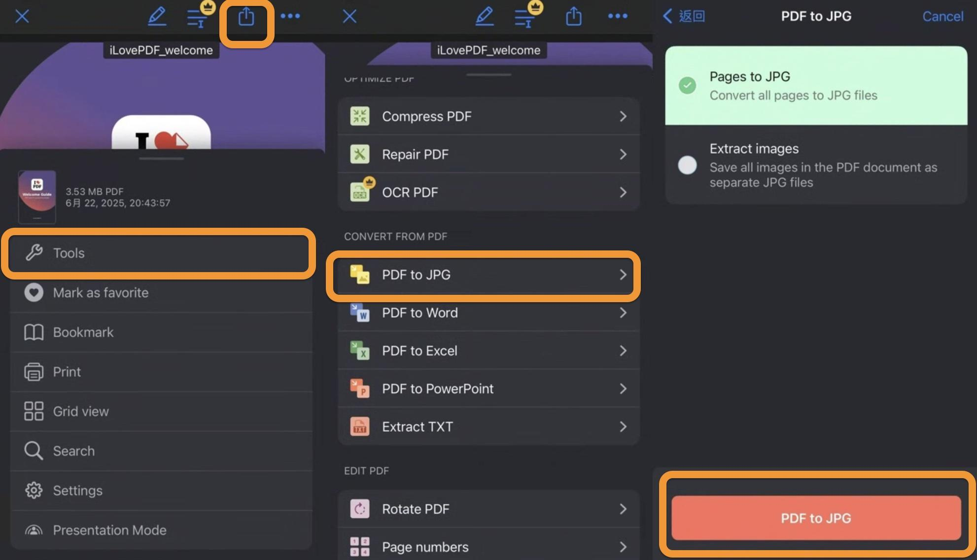
Task: Tap the Repair PDF icon
Action: [x=360, y=154]
